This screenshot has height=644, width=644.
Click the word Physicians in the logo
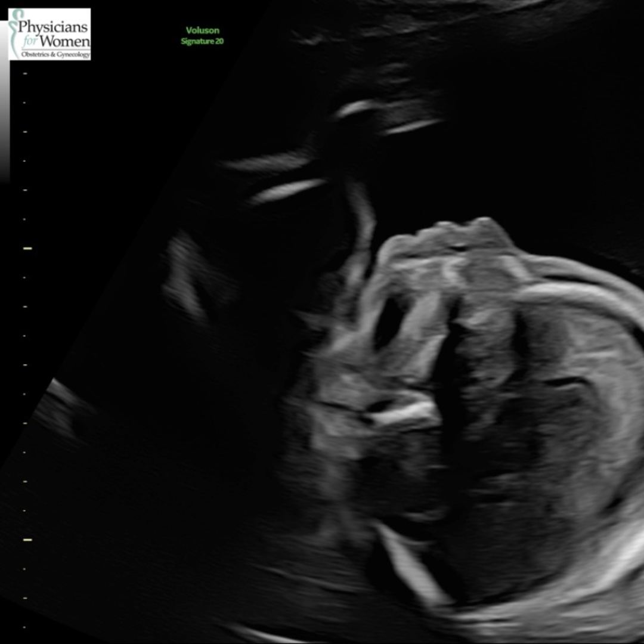coord(54,27)
